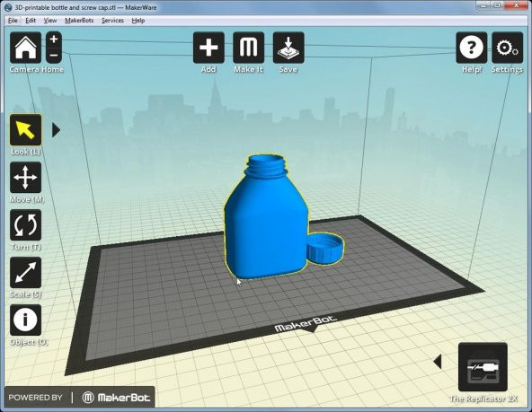Click the Camera Home icon
The image size is (532, 412).
pos(25,48)
